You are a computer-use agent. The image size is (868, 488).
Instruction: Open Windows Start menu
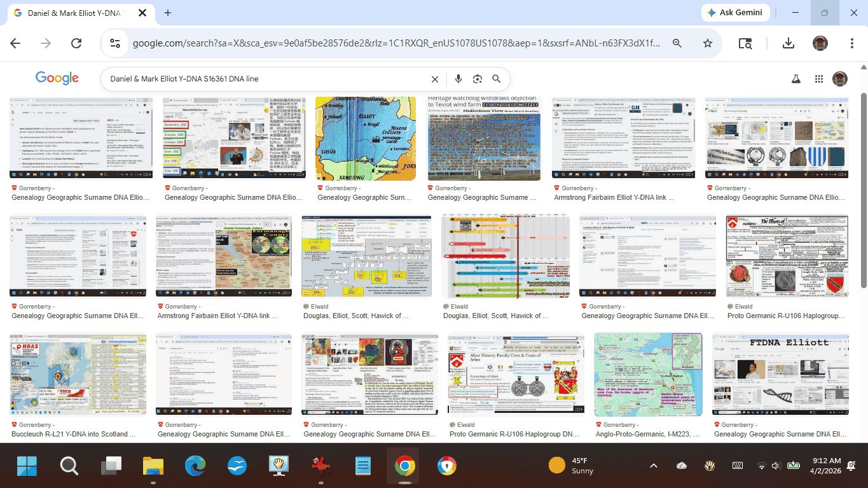click(27, 466)
